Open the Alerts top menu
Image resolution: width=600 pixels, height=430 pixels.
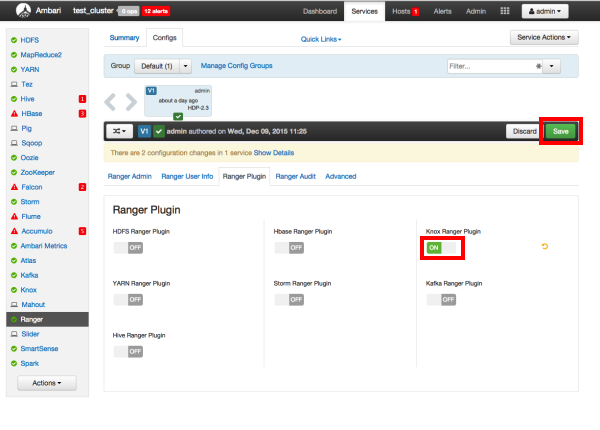(x=442, y=11)
